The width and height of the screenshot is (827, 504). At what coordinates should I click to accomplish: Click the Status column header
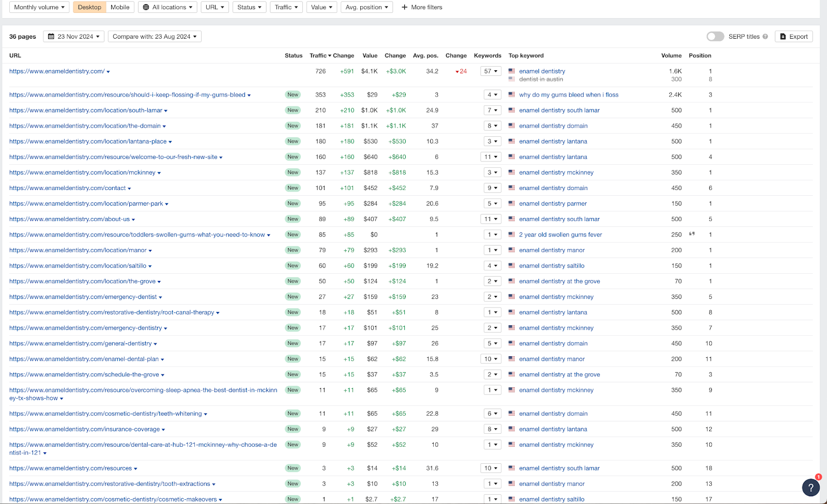coord(294,56)
